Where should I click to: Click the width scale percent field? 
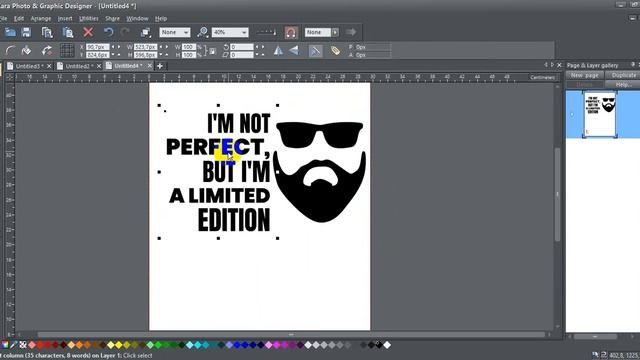[189, 47]
